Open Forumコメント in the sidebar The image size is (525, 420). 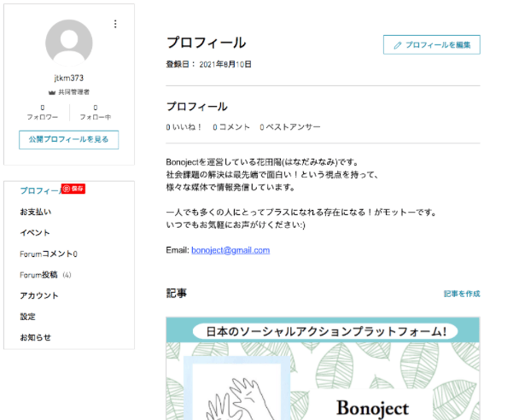click(49, 254)
